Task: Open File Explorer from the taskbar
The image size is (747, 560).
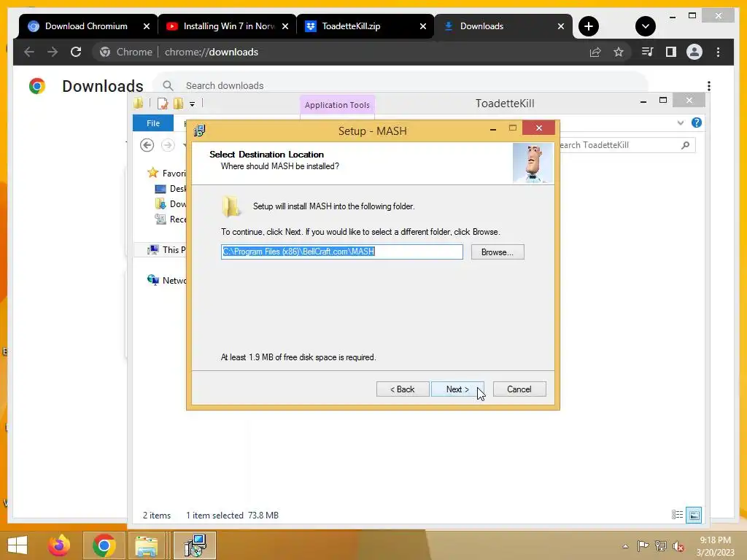Action: click(x=147, y=545)
